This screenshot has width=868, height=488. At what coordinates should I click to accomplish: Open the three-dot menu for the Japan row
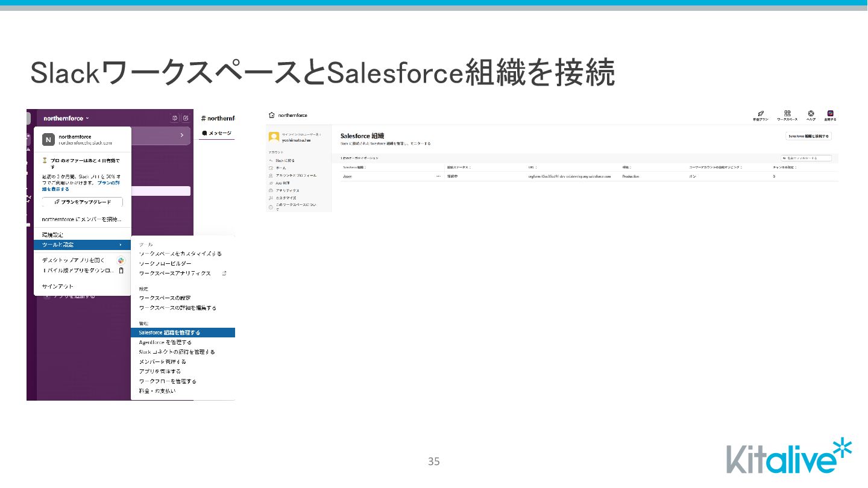[438, 177]
